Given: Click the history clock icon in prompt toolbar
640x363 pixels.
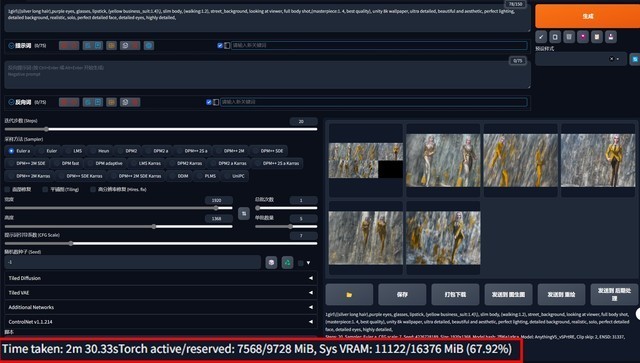Looking at the screenshot, I should click(125, 45).
